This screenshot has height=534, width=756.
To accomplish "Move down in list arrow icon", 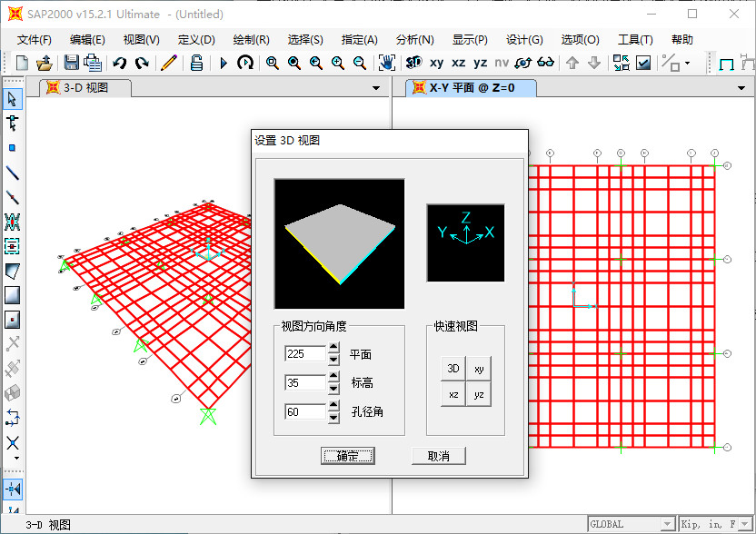I will point(594,63).
